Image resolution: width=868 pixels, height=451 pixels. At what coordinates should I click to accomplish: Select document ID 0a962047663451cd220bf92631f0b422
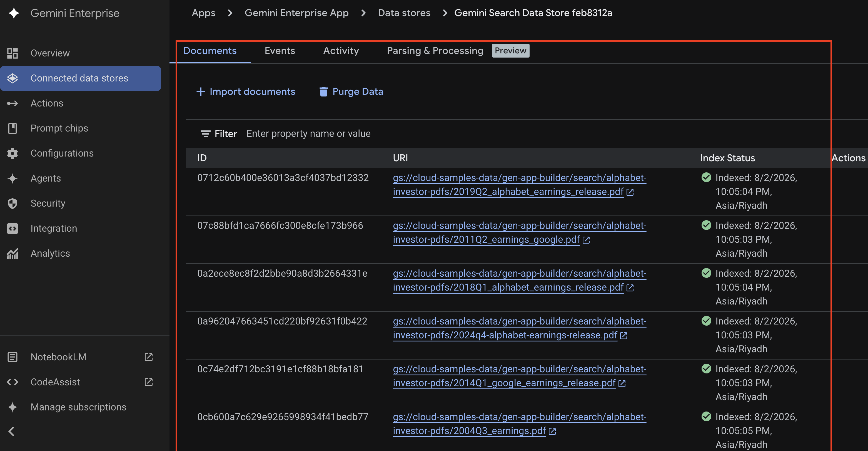(282, 321)
